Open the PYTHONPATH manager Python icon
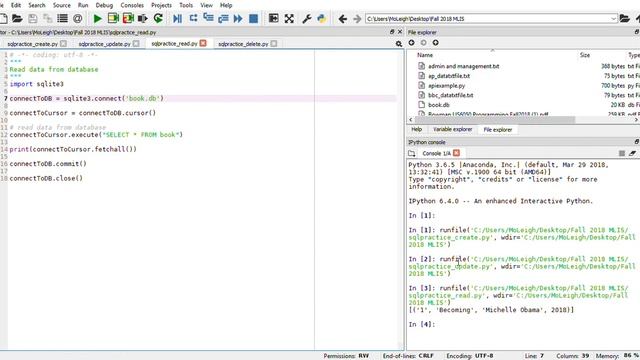This screenshot has height=360, width=640. (x=322, y=18)
